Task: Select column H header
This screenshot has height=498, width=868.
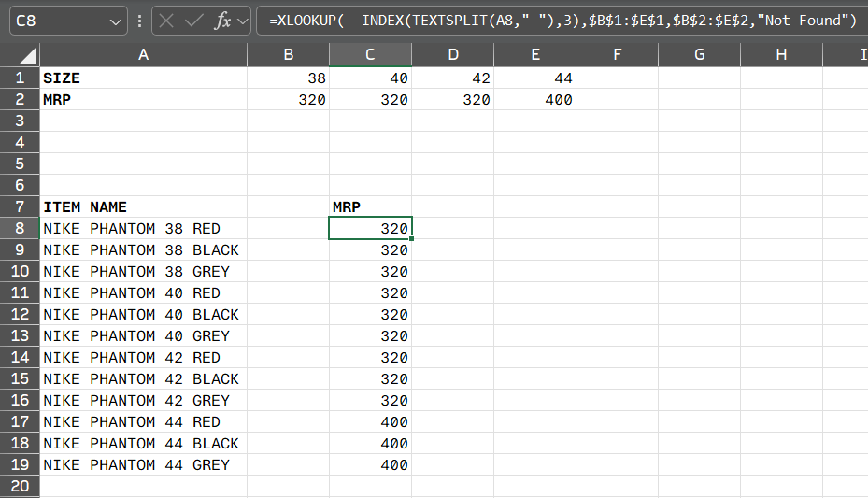Action: pos(782,55)
